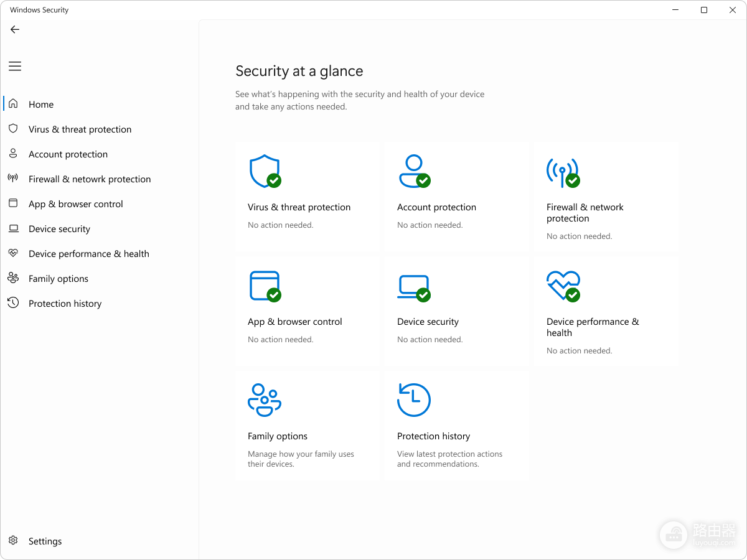747x560 pixels.
Task: Click the shield icon in sidebar
Action: [13, 129]
